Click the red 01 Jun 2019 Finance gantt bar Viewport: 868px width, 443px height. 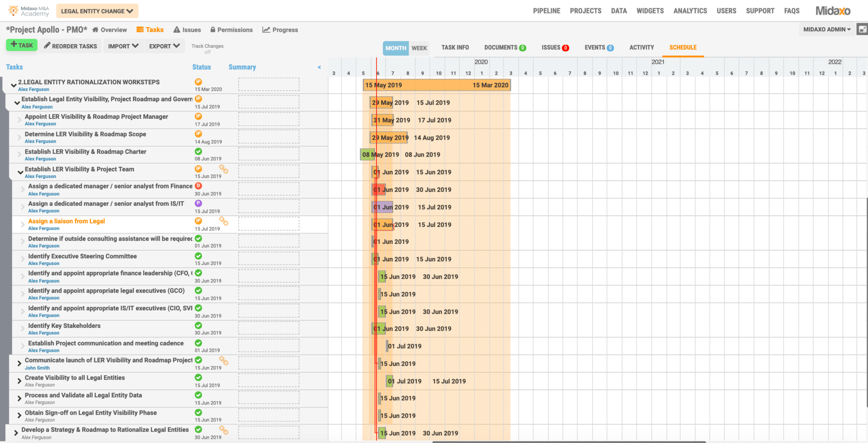point(378,189)
